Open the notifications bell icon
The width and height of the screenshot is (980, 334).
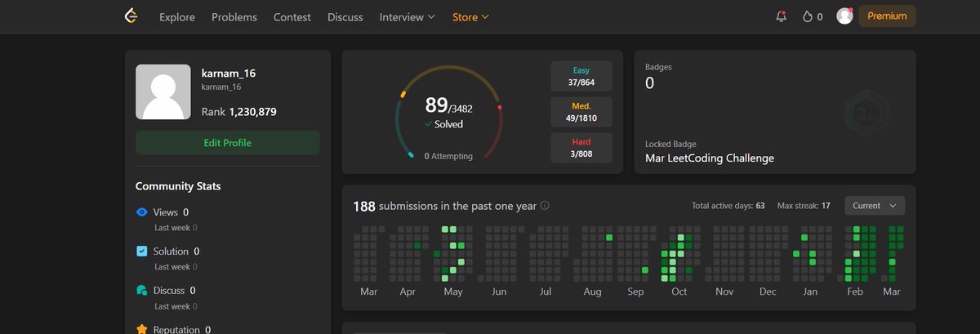[782, 16]
